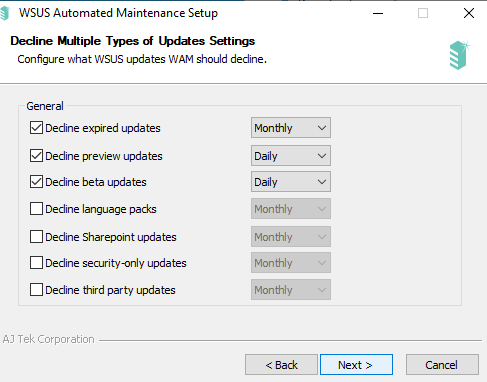Enable Decline Sharepoint updates checkbox
The height and width of the screenshot is (382, 487).
coord(36,237)
